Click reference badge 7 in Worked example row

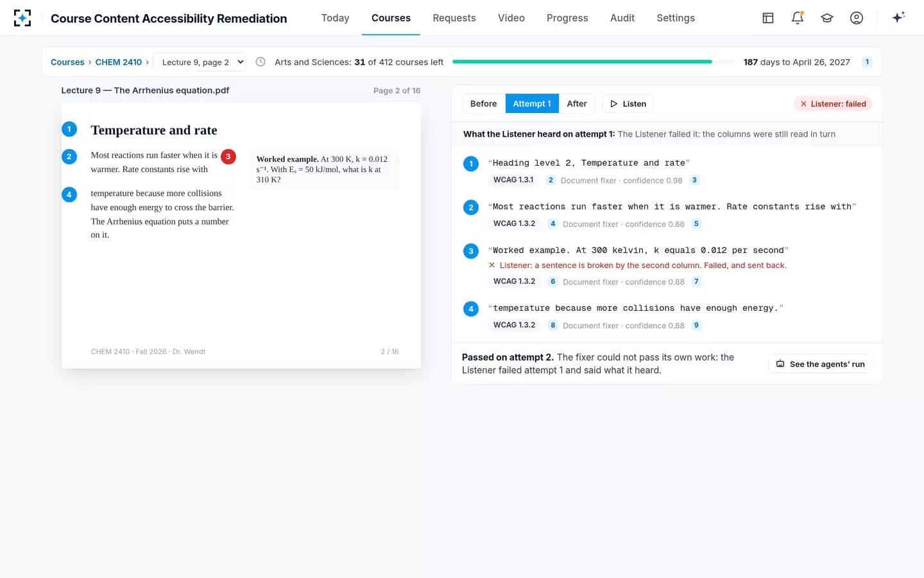[x=696, y=282]
